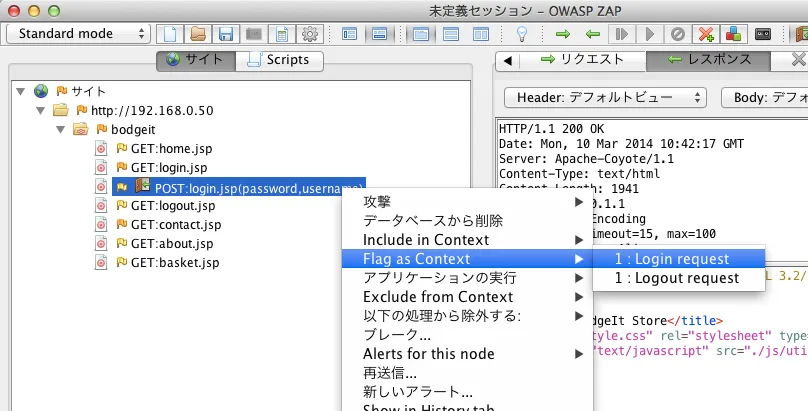
Task: Open the Include in Context submenu
Action: click(467, 240)
